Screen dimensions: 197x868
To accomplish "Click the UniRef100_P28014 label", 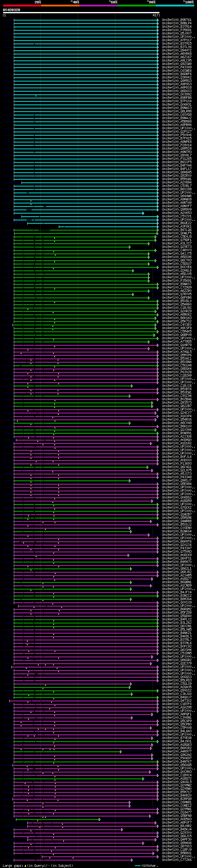I will 177,145.
